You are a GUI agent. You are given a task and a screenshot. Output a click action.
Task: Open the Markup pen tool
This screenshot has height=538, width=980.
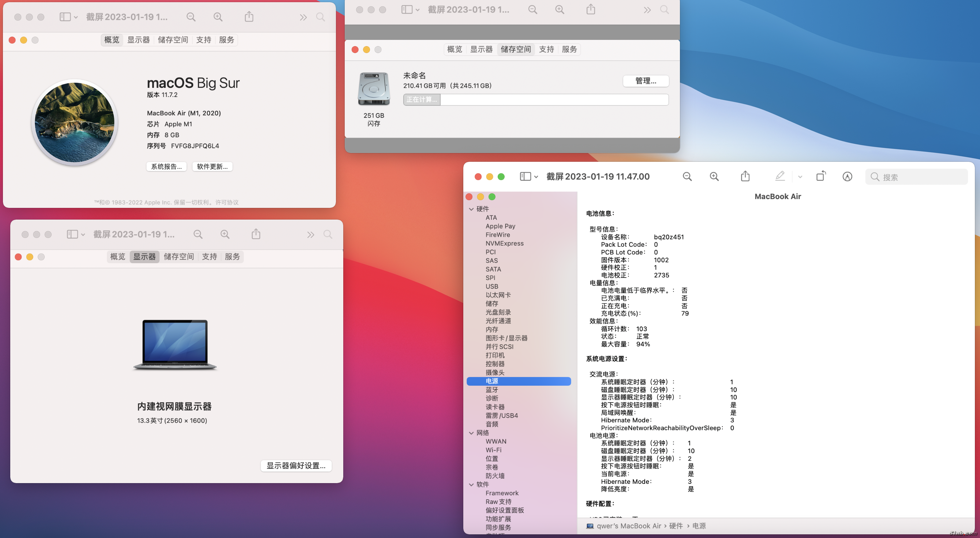click(x=780, y=176)
